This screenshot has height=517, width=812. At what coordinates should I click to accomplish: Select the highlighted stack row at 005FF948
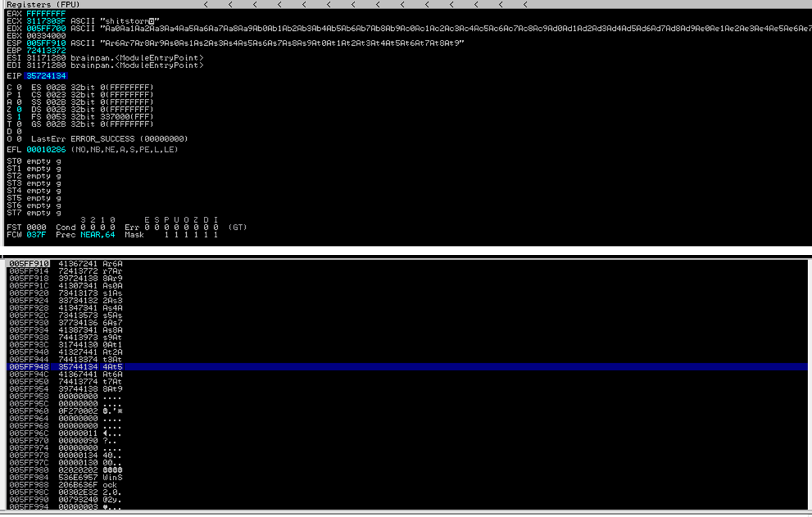pyautogui.click(x=66, y=367)
